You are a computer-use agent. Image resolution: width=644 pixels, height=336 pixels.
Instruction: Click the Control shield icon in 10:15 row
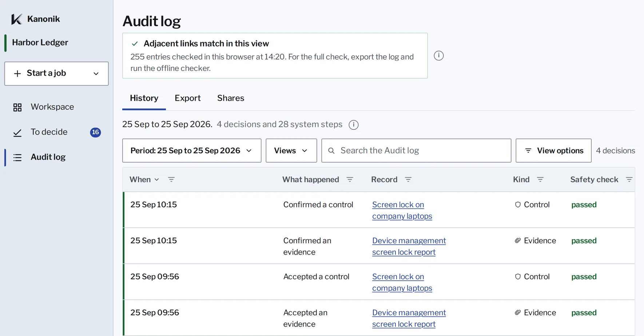tap(518, 205)
